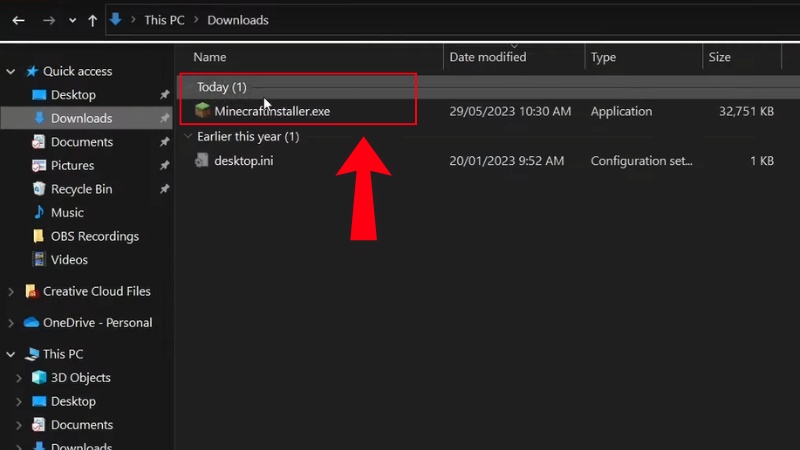Viewport: 800px width, 450px height.
Task: Click the Quick access star icon
Action: pyautogui.click(x=32, y=71)
